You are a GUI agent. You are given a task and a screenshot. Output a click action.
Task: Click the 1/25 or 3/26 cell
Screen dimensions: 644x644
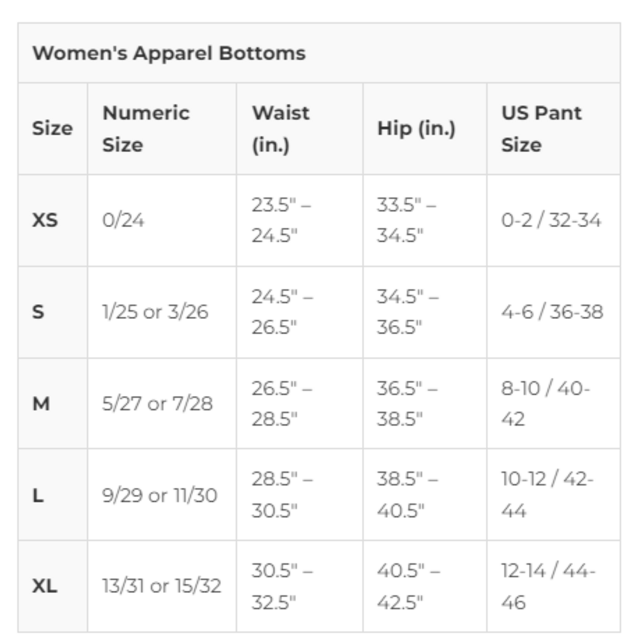pos(155,312)
